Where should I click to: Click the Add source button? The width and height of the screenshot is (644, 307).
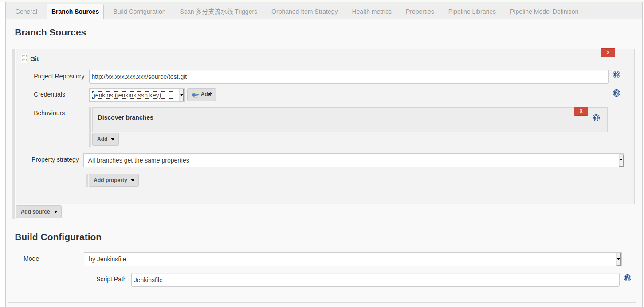point(38,211)
